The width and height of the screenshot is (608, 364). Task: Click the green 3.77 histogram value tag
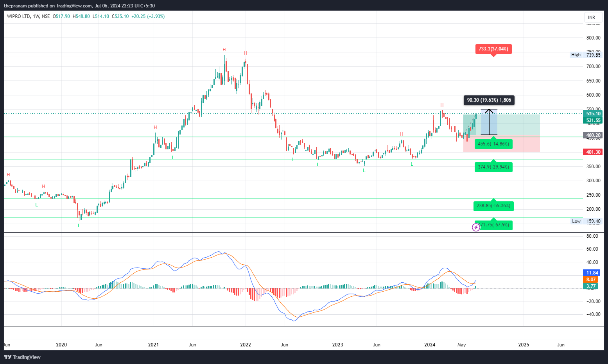[591, 286]
